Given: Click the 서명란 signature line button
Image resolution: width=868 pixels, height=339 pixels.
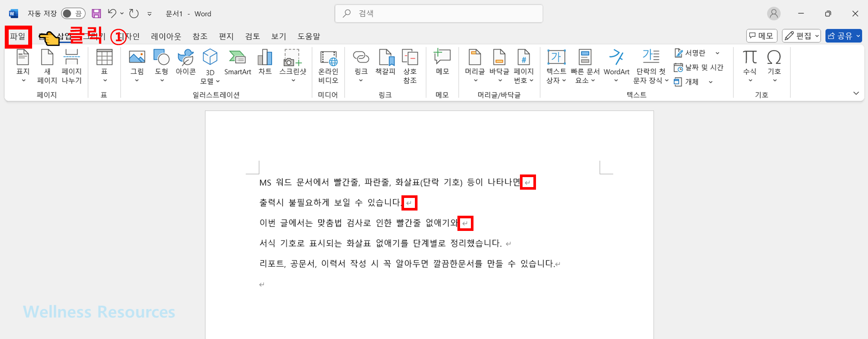Looking at the screenshot, I should coord(690,53).
